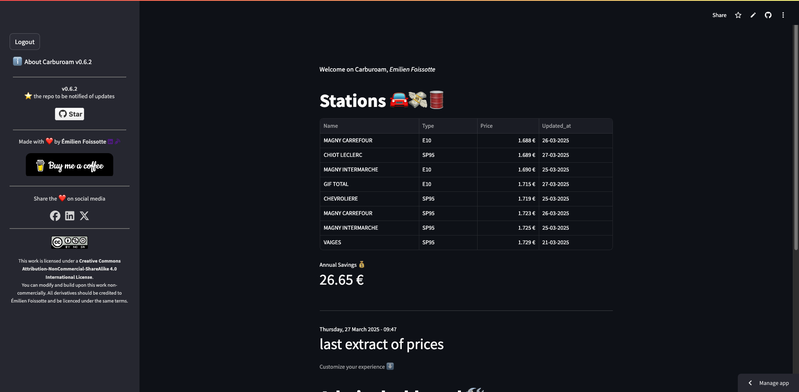Click the Facebook share icon
The height and width of the screenshot is (392, 799).
tap(55, 216)
